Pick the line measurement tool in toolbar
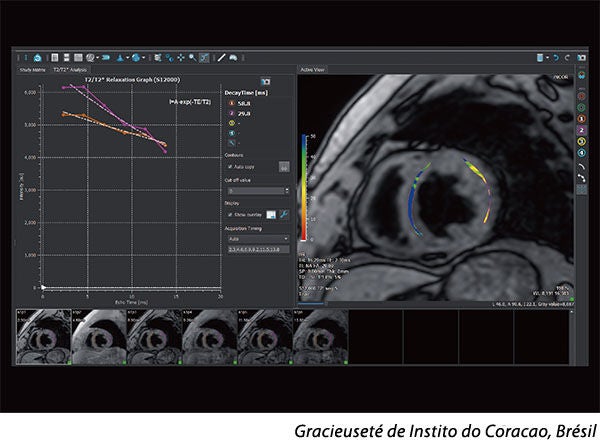 pyautogui.click(x=222, y=57)
